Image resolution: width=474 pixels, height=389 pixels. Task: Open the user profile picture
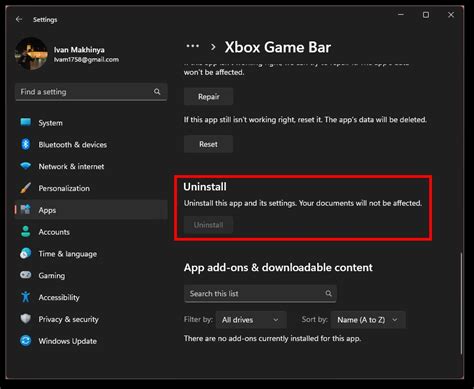coord(31,54)
